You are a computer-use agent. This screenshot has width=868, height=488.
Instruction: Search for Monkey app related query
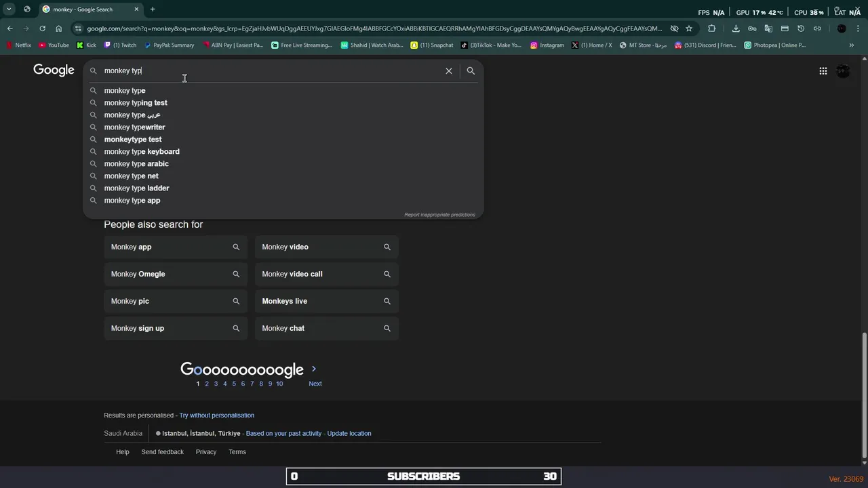[x=176, y=247]
